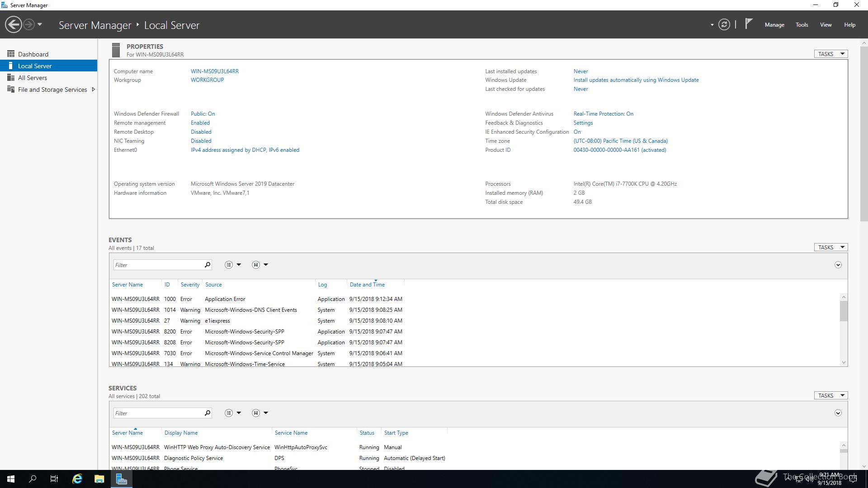Open Task View on the taskbar
The height and width of the screenshot is (488, 868).
pos(54,479)
